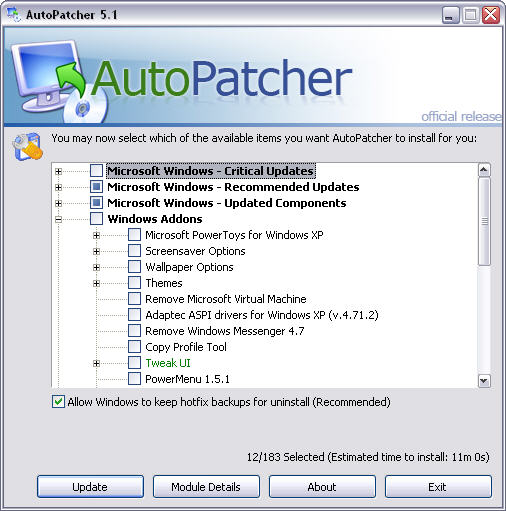
Task: Collapse the Windows Addons tree node
Action: coord(58,219)
